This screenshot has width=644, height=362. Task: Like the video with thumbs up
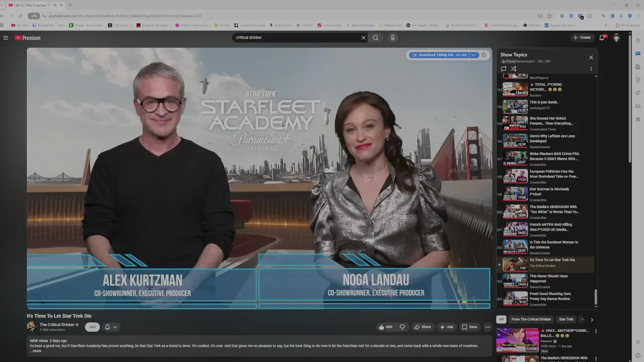click(x=386, y=327)
